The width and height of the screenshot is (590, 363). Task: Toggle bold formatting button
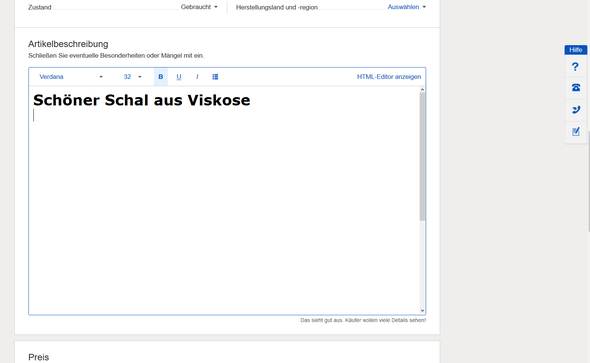coord(161,77)
